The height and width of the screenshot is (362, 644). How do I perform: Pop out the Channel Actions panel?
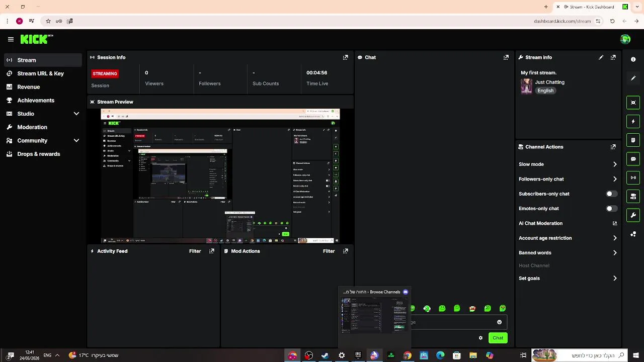coord(613,147)
